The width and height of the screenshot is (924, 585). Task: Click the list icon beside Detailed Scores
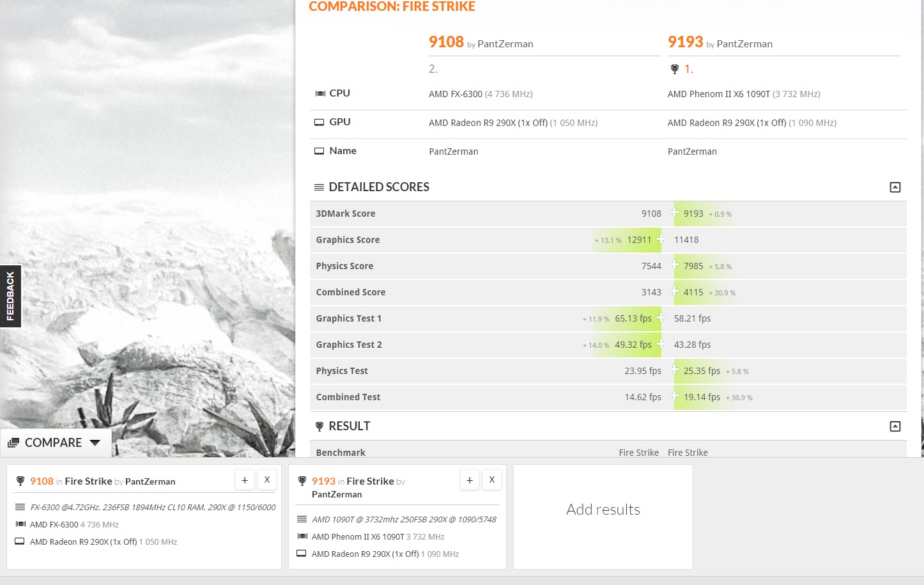coord(319,187)
